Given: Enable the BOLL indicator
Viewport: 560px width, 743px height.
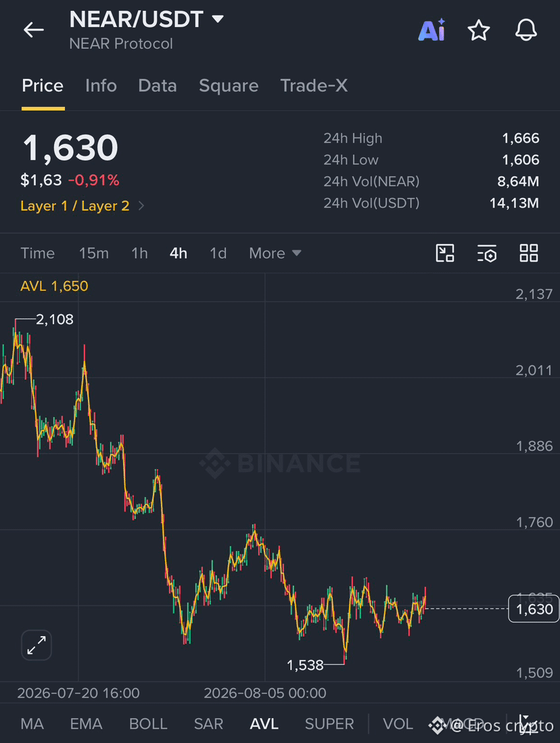Looking at the screenshot, I should tap(148, 724).
